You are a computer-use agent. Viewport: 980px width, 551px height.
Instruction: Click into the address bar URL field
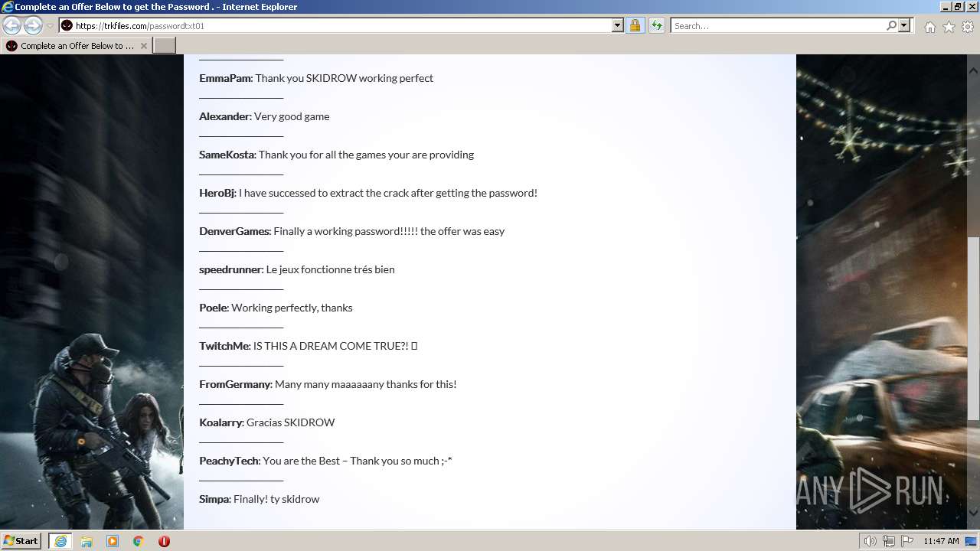341,25
